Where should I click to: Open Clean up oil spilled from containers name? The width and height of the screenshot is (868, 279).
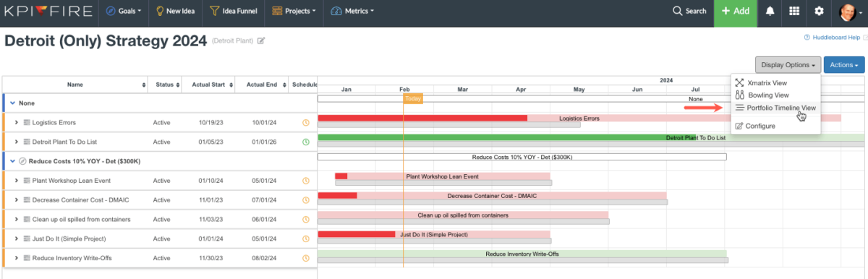coord(81,220)
